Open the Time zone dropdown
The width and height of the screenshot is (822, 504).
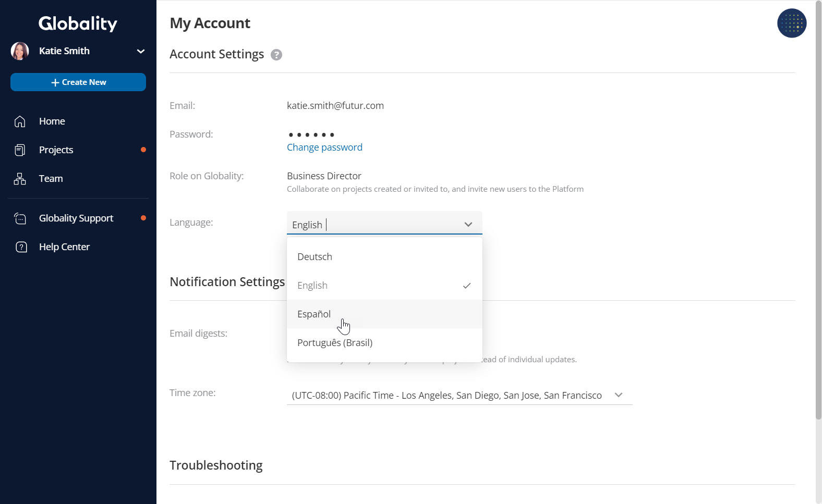click(x=460, y=396)
